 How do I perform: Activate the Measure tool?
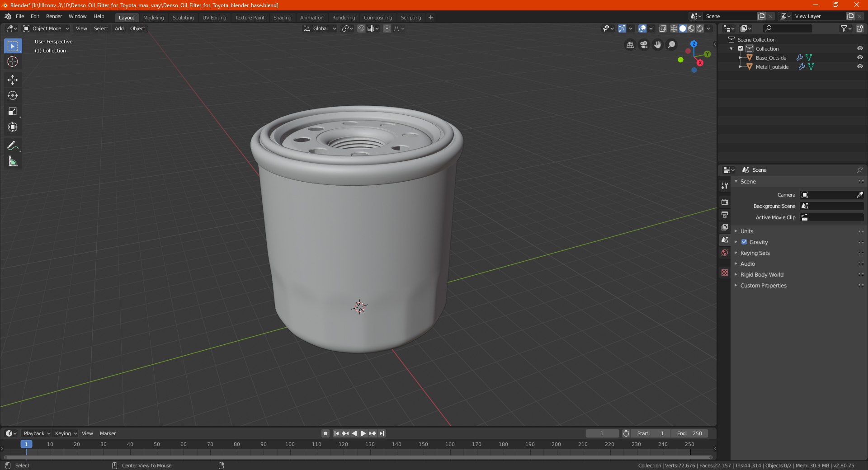[13, 161]
